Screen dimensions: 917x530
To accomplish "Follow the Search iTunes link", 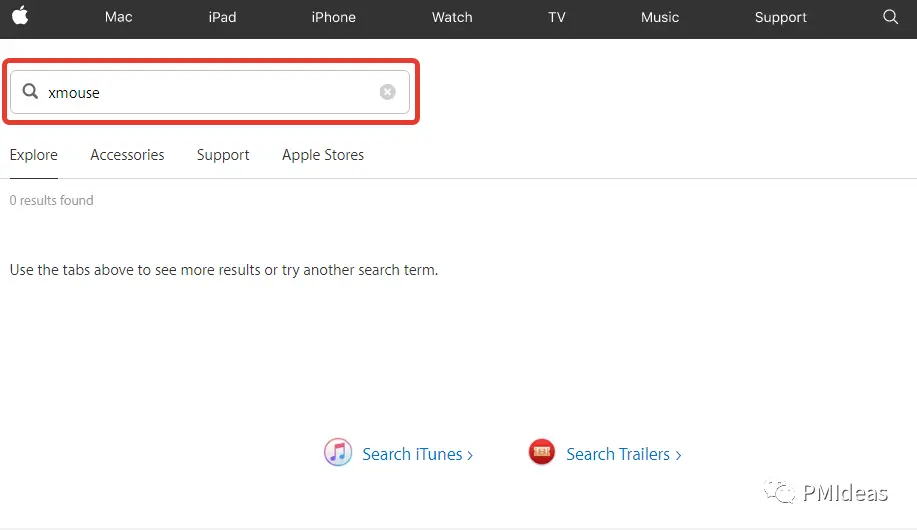I will pyautogui.click(x=418, y=454).
